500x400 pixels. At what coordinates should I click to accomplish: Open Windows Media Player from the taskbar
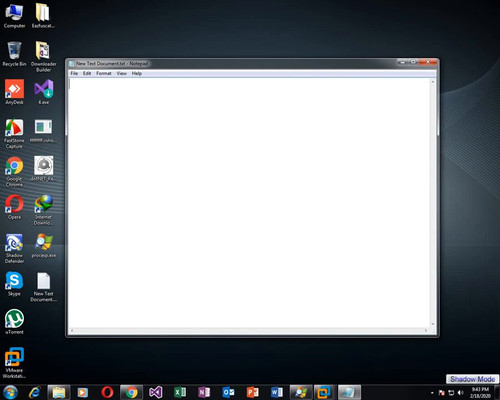coord(83,392)
